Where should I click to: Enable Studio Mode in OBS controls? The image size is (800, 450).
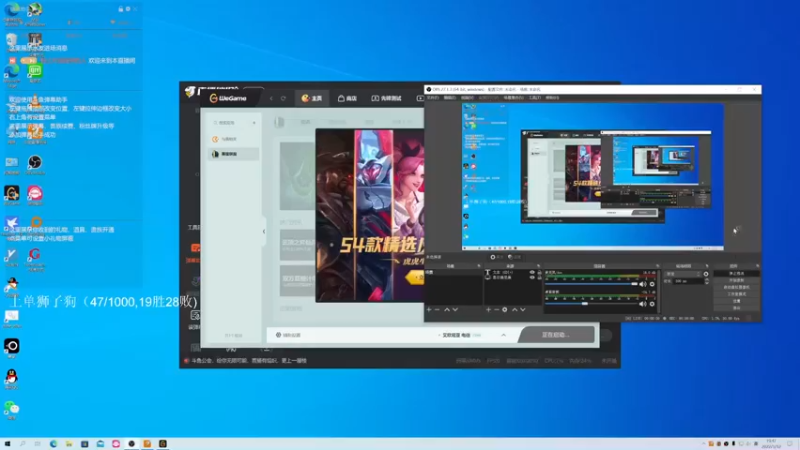(x=736, y=294)
